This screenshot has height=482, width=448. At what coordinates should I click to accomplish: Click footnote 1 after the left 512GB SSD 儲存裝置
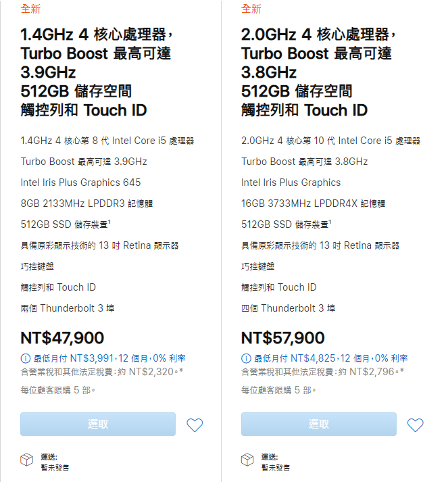point(109,221)
